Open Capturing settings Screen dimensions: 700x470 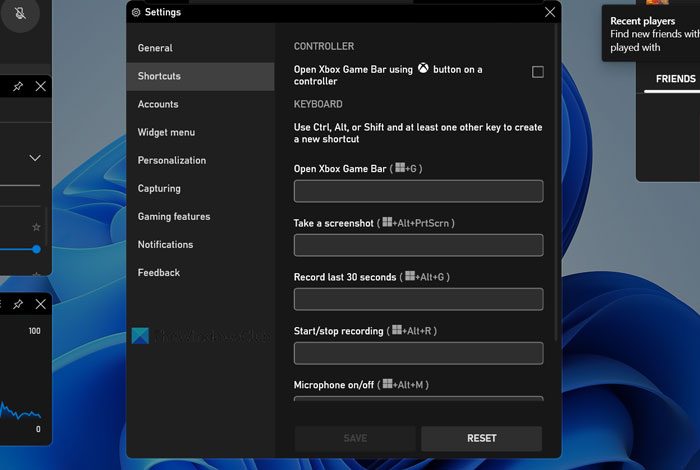click(200, 188)
